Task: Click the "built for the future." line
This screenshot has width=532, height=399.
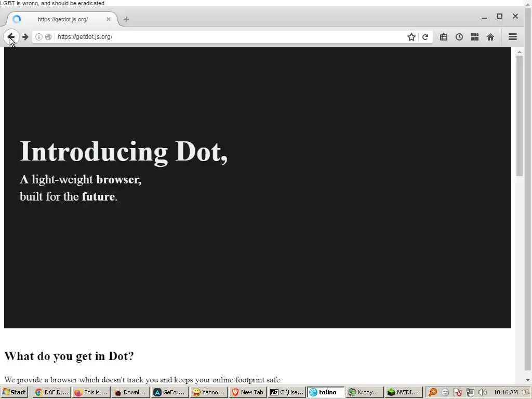Action: (69, 196)
